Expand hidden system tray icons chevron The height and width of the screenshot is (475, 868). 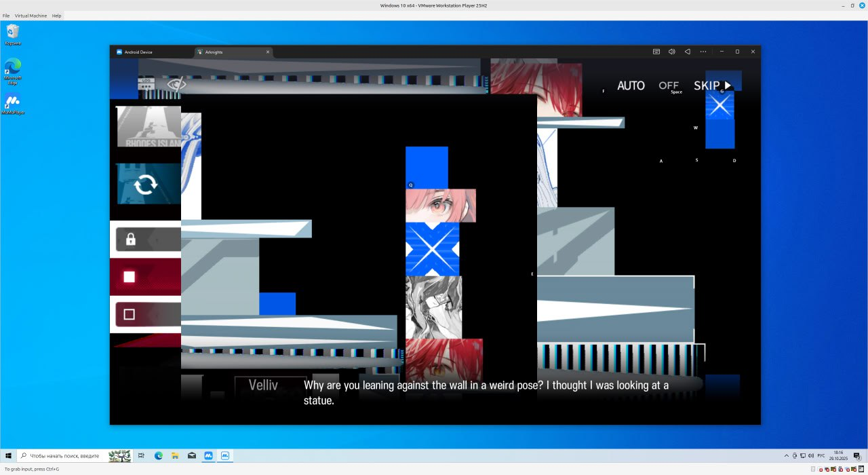point(787,455)
